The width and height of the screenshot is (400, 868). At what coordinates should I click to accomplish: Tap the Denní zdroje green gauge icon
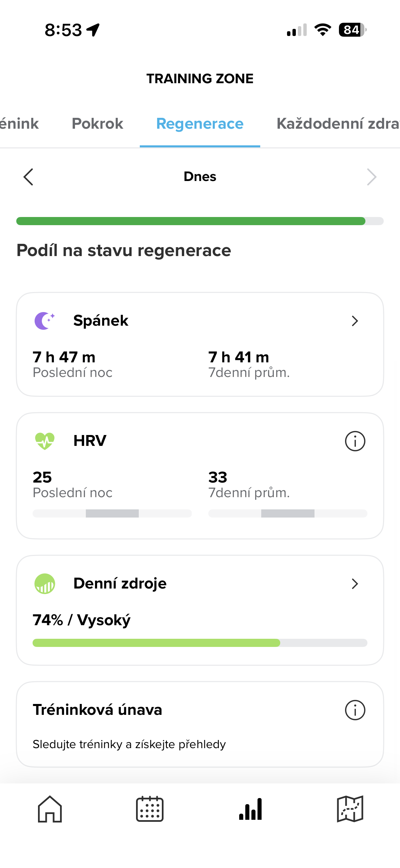point(44,584)
